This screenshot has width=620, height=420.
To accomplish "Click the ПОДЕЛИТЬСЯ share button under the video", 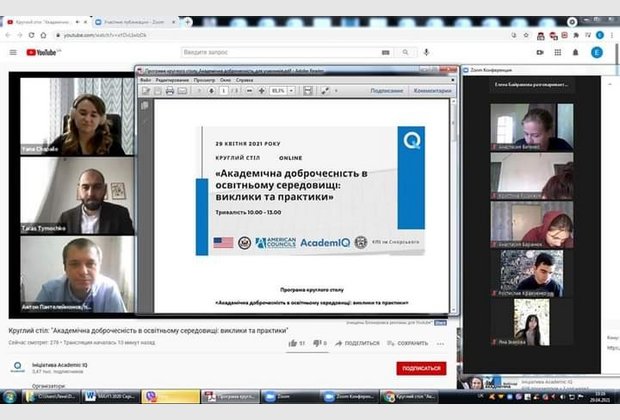I will (357, 343).
